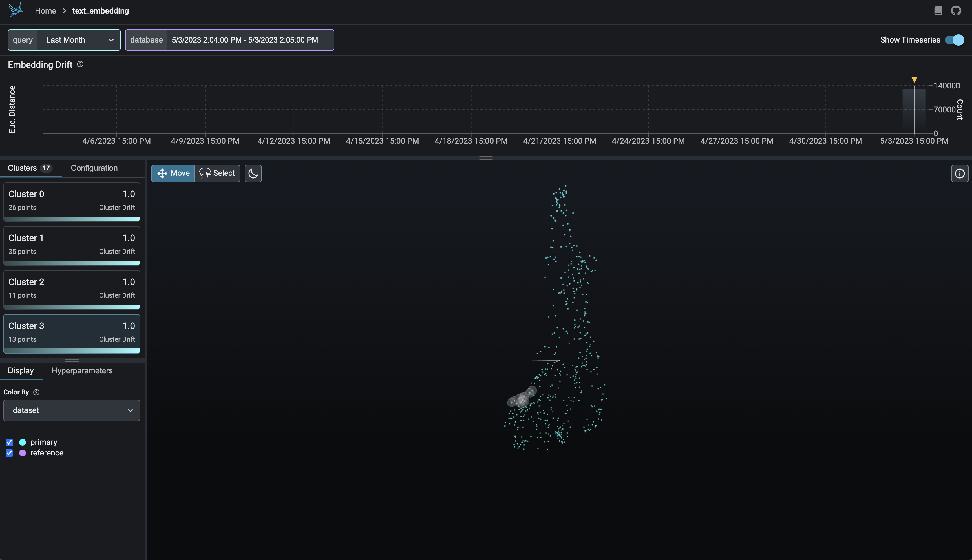Viewport: 972px width, 560px height.
Task: Click the Color By help icon
Action: [37, 392]
